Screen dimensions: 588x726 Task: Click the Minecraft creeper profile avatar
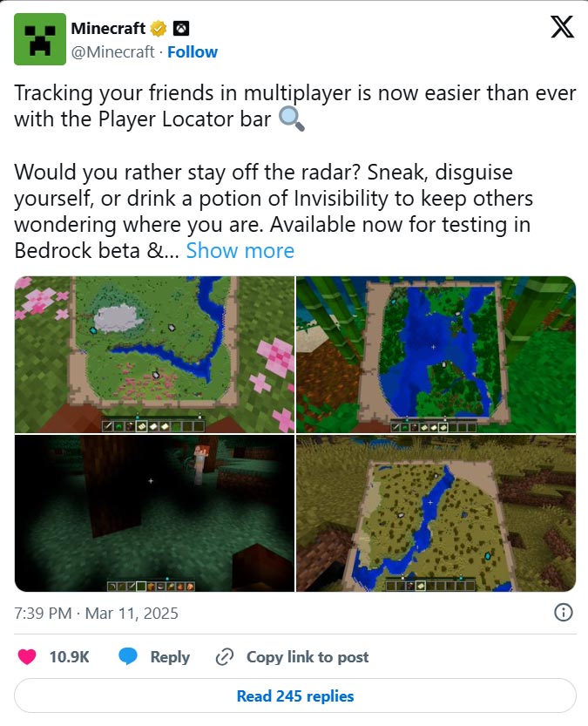40,39
